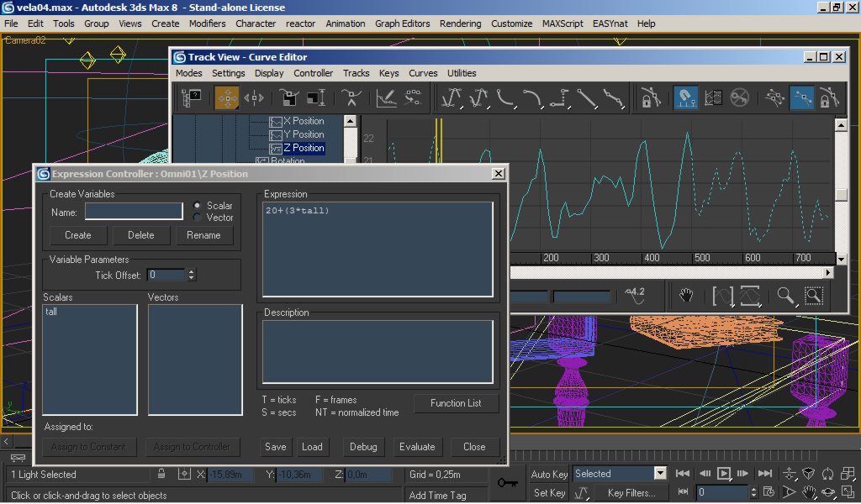This screenshot has height=504, width=861.
Task: Open the Function List
Action: [456, 403]
